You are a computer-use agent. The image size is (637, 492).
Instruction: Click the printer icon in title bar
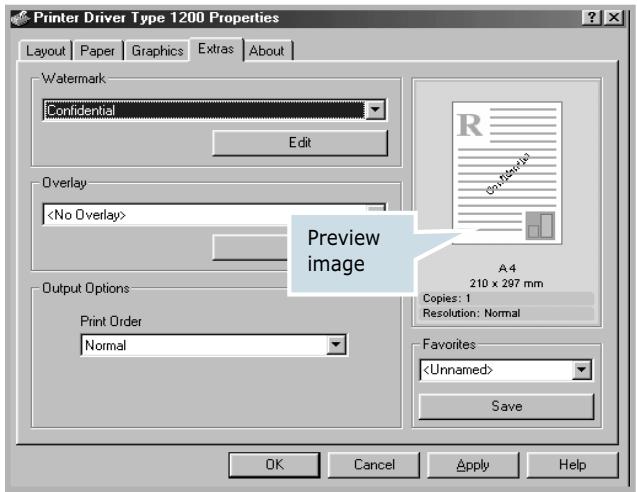click(20, 18)
